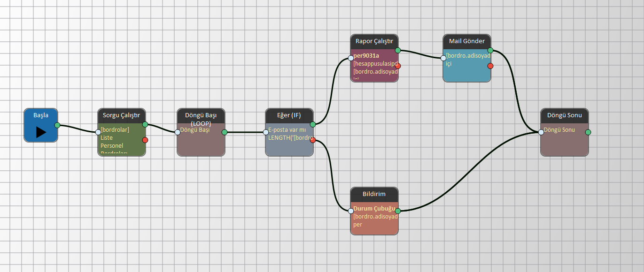
Task: Select the Bildirim node header
Action: (374, 194)
